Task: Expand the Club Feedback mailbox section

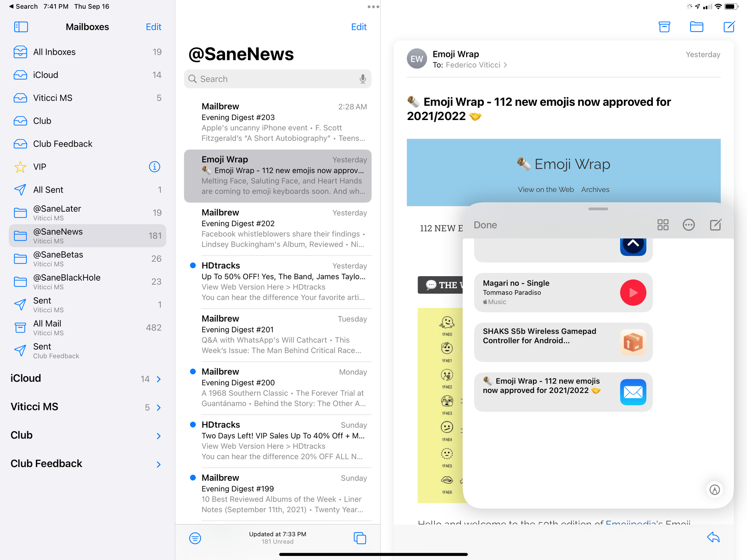Action: pyautogui.click(x=159, y=464)
